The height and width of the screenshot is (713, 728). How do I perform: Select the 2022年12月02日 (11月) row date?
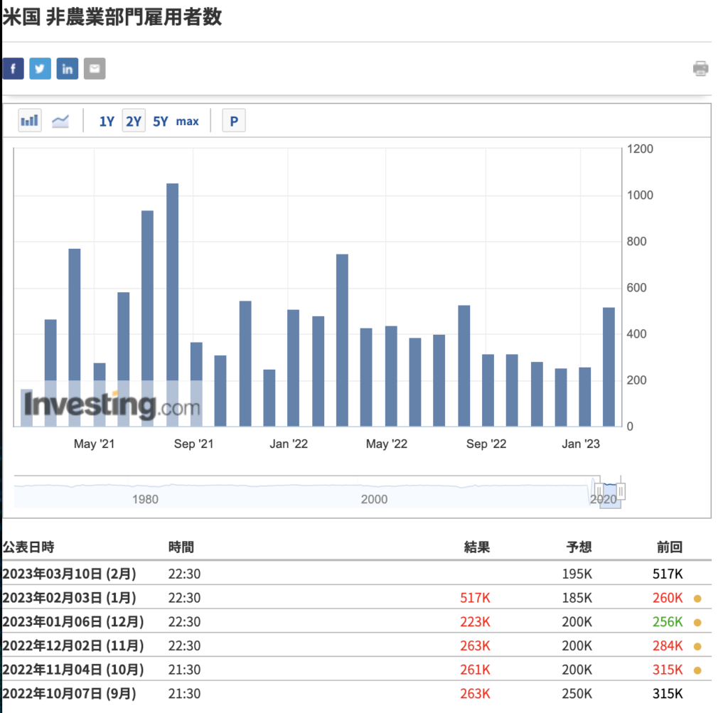(x=73, y=645)
